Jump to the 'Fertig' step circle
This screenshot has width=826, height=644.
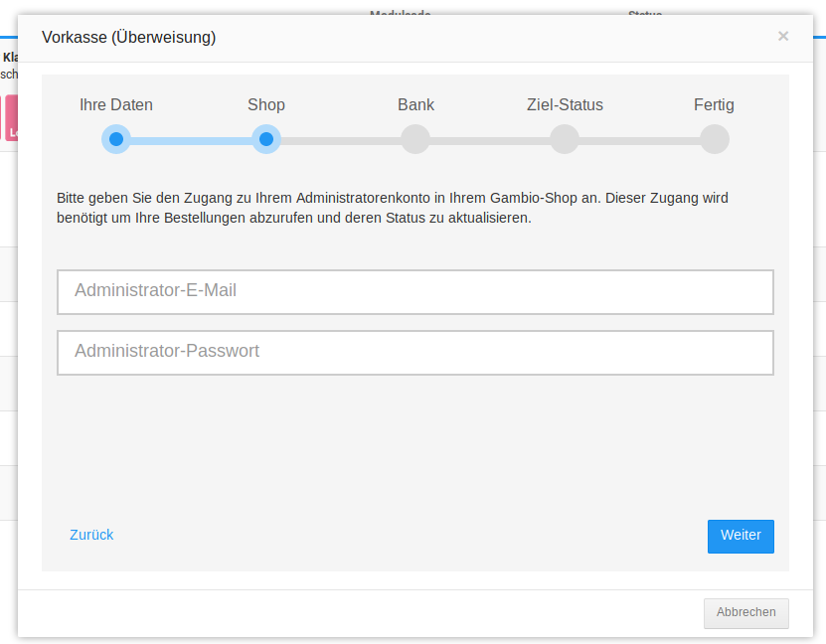(x=714, y=139)
